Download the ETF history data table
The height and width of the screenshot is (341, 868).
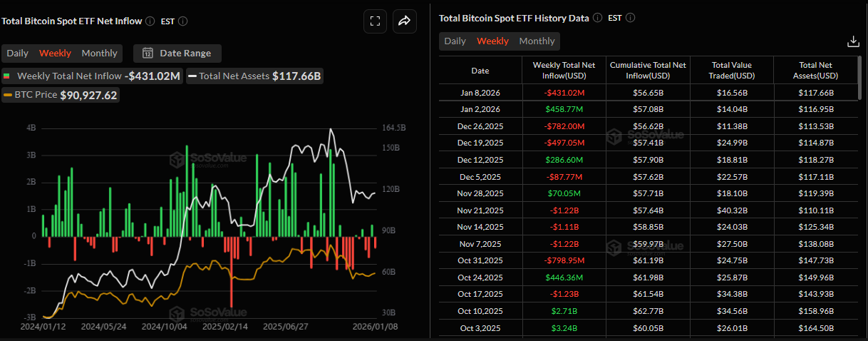(x=853, y=41)
